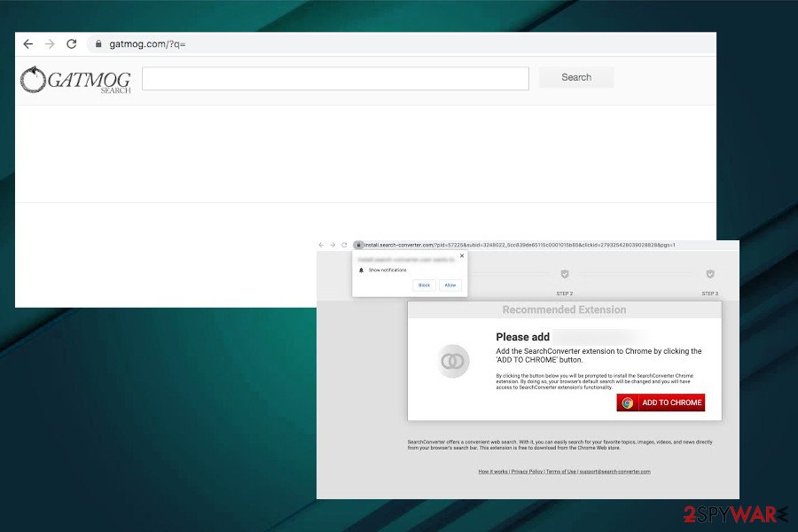Go back in the Gatmog browser window

(28, 44)
